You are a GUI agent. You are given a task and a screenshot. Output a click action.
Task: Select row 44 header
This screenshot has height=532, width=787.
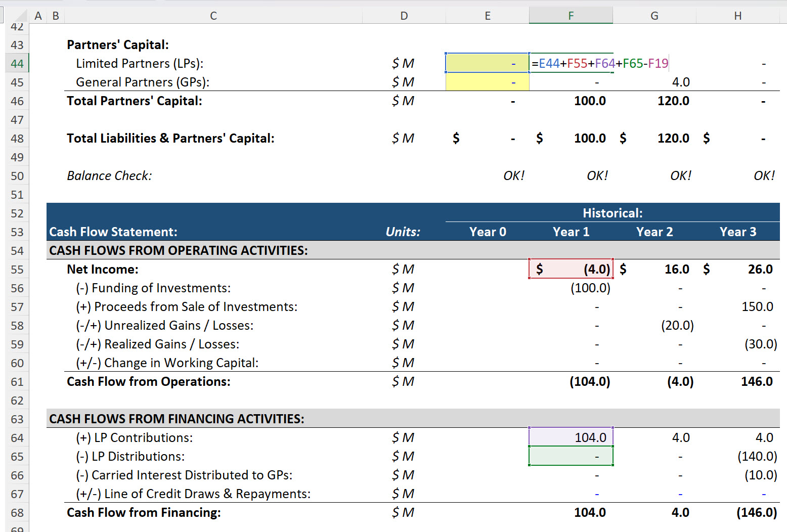tap(17, 64)
